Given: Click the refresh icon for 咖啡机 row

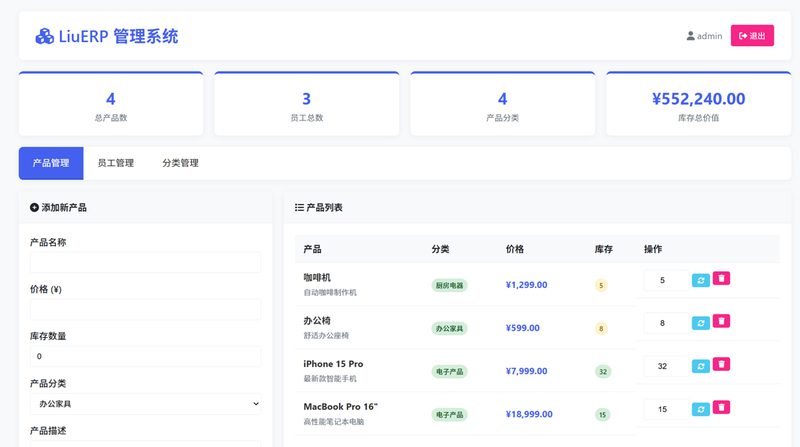Looking at the screenshot, I should [700, 280].
